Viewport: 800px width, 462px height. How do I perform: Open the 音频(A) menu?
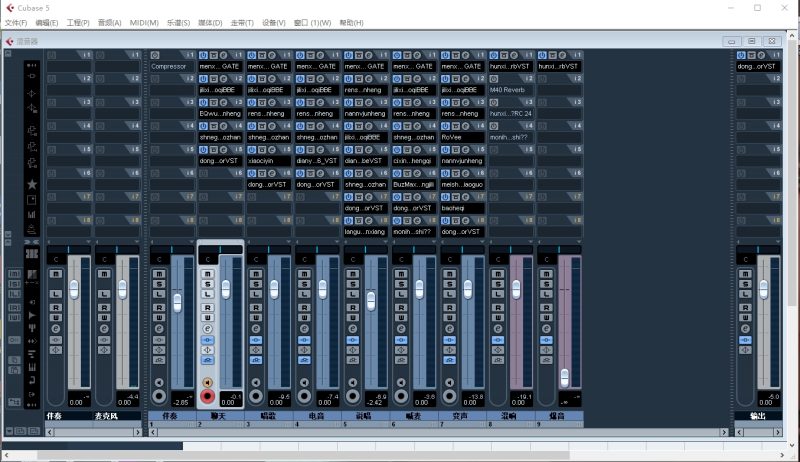pyautogui.click(x=109, y=23)
